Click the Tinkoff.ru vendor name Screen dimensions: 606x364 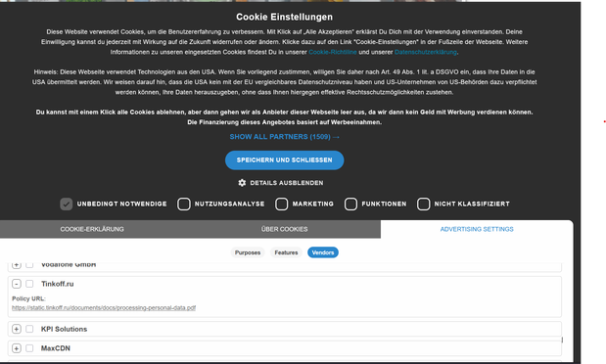[57, 284]
